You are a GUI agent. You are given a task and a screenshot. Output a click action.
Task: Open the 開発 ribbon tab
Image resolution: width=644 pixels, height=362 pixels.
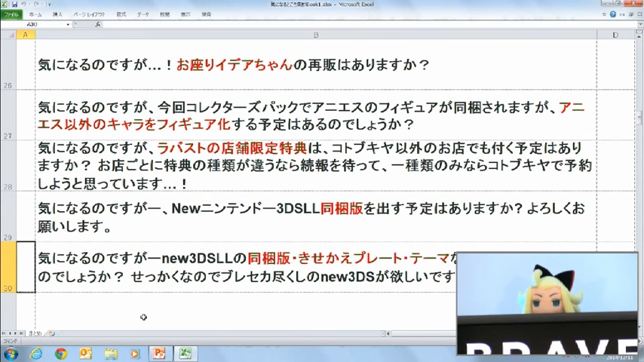tap(206, 14)
